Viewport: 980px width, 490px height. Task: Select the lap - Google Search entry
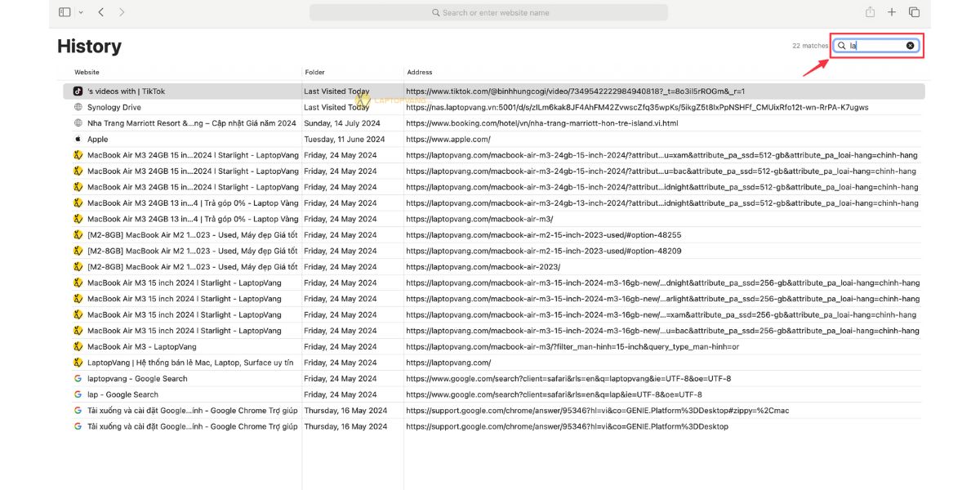pos(122,394)
